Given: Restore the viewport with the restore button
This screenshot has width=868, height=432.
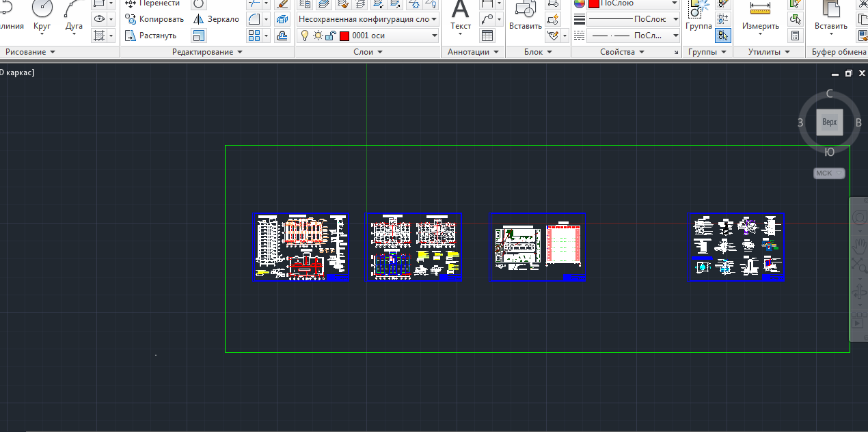Looking at the screenshot, I should [849, 73].
